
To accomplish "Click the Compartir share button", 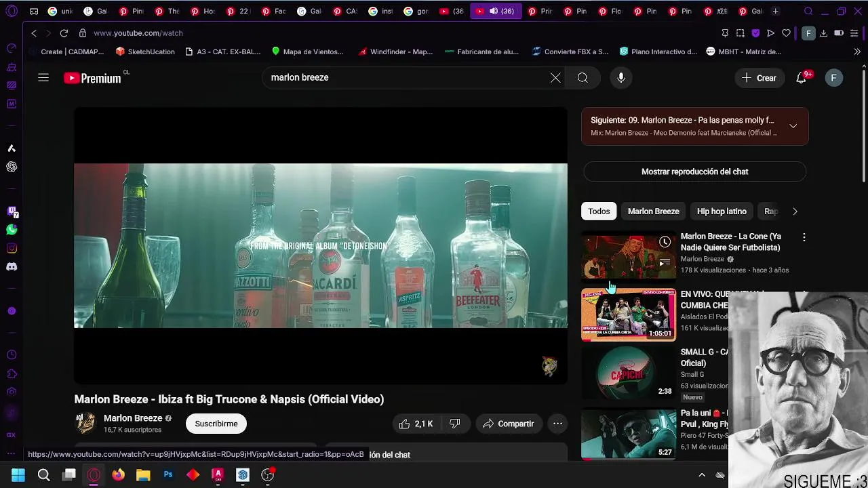I will (509, 424).
